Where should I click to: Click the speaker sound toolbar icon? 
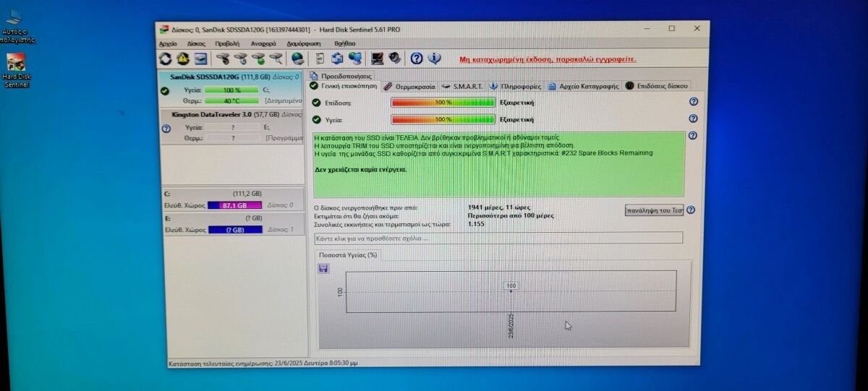tap(395, 59)
